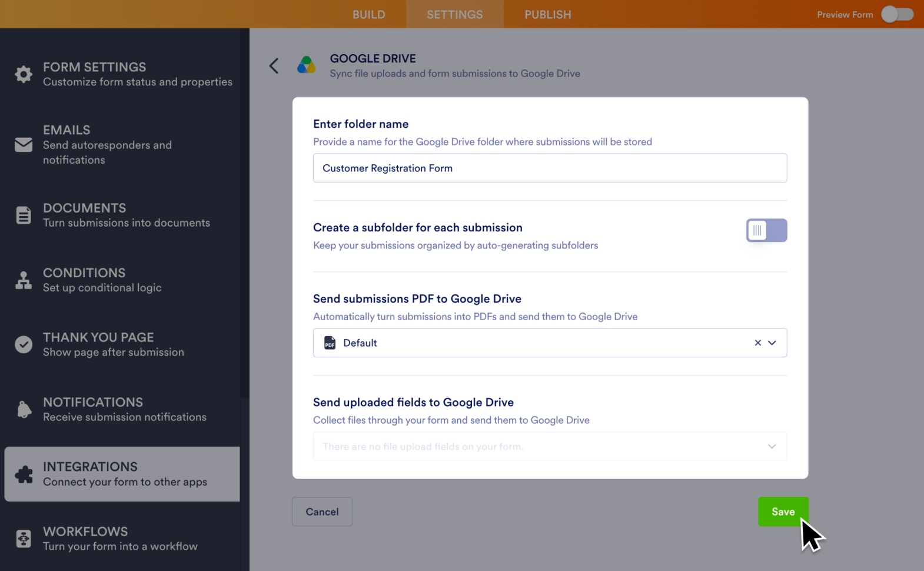Click the Emails envelope icon
This screenshot has height=571, width=924.
(x=24, y=144)
